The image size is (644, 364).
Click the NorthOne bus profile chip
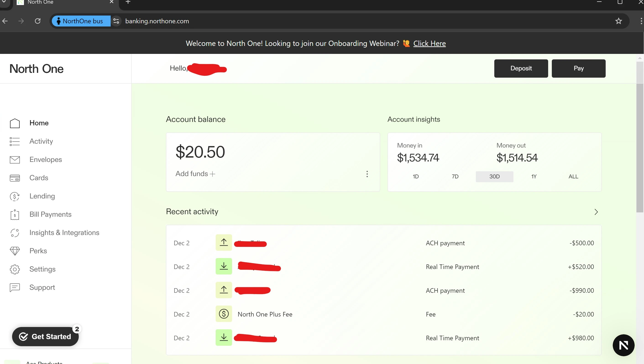click(81, 21)
